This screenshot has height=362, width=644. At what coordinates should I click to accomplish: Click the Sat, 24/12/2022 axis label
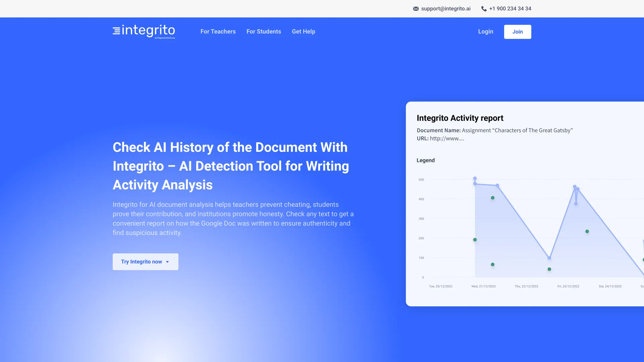click(610, 286)
